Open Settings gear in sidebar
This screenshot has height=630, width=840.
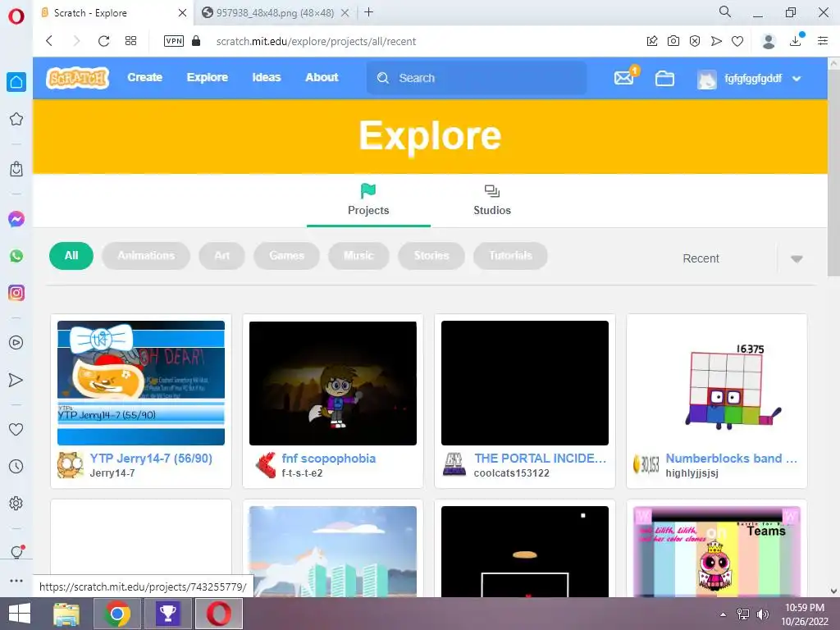point(16,504)
